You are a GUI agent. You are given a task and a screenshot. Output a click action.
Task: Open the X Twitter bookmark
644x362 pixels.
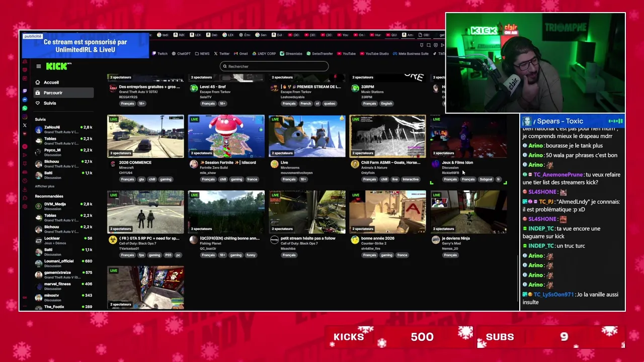pos(221,54)
